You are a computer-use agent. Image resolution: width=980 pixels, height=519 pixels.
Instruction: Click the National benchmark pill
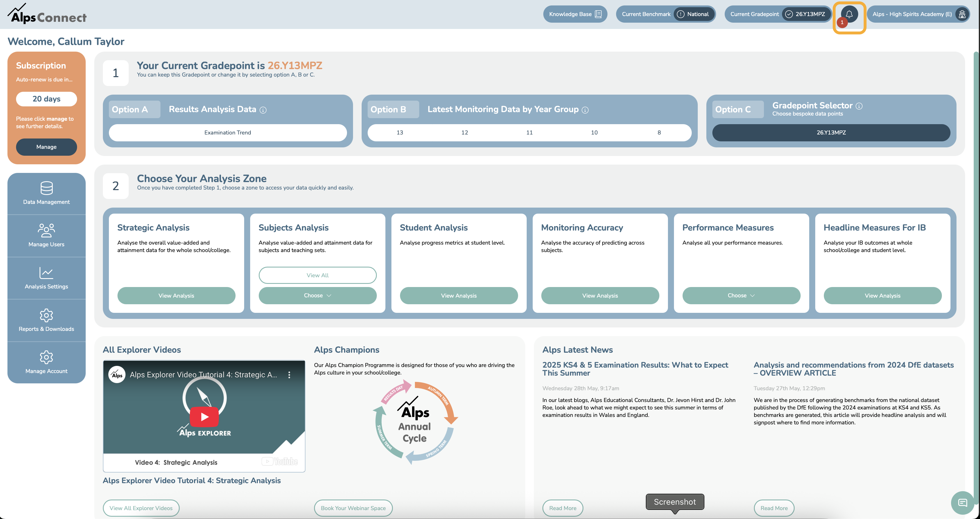pos(693,14)
